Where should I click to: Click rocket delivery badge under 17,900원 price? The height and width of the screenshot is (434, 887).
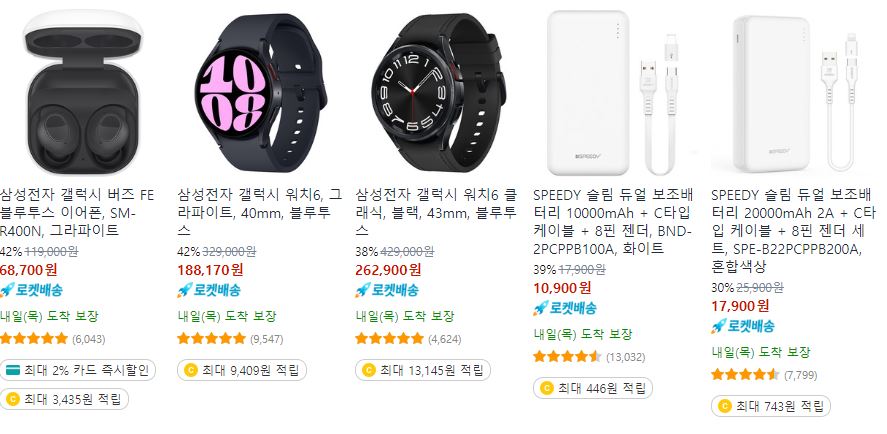click(743, 326)
